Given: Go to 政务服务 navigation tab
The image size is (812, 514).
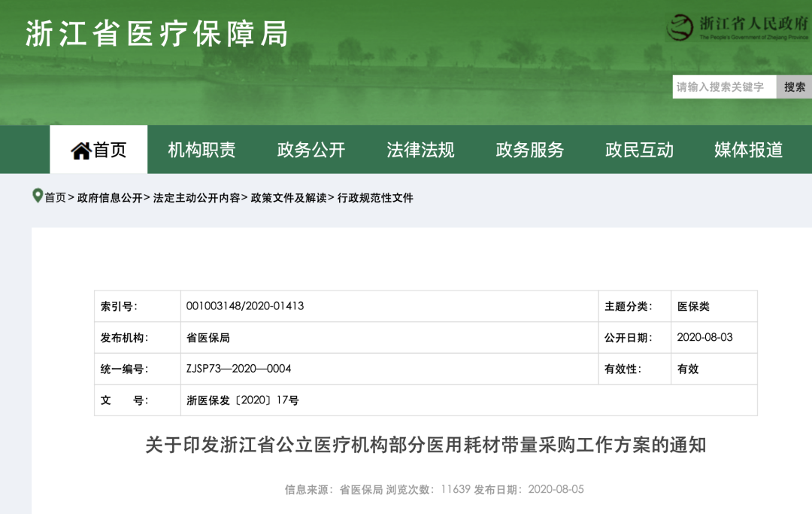Looking at the screenshot, I should coord(529,150).
